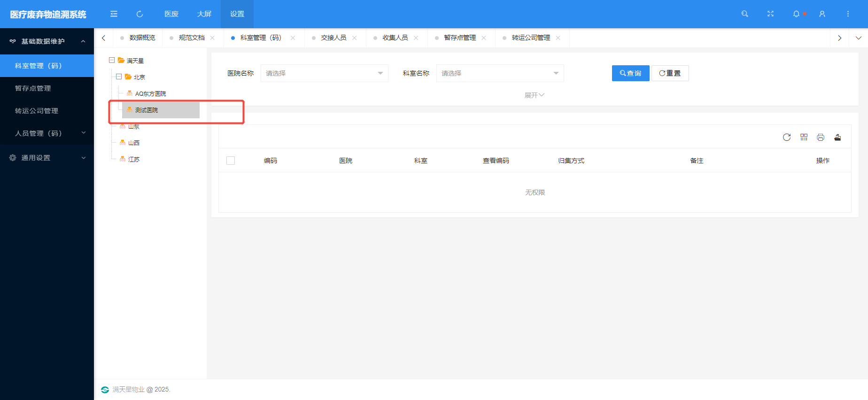This screenshot has height=400, width=868.
Task: Open the user profile icon
Action: click(x=822, y=14)
